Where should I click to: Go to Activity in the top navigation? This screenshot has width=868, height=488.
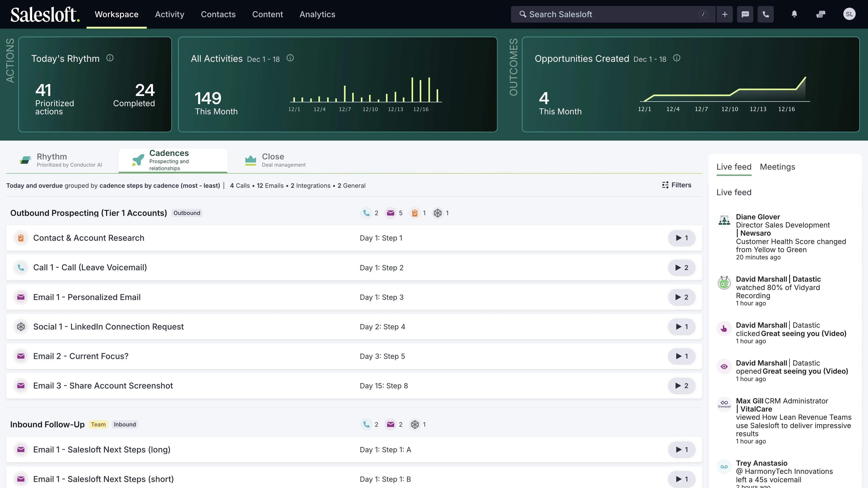pyautogui.click(x=170, y=14)
